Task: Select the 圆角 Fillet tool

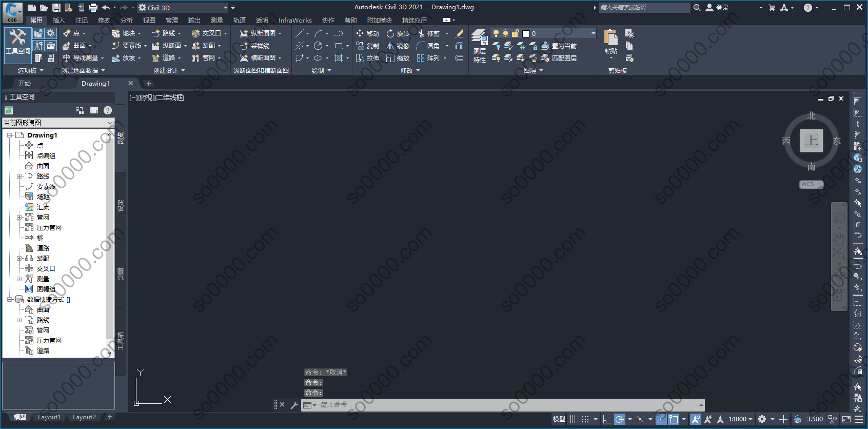Action: pyautogui.click(x=428, y=46)
